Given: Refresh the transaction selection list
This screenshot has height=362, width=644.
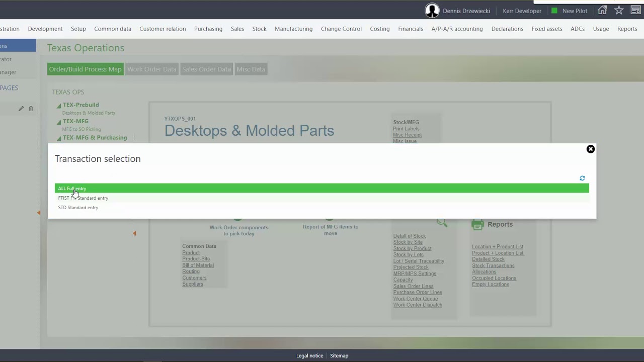Looking at the screenshot, I should [582, 178].
